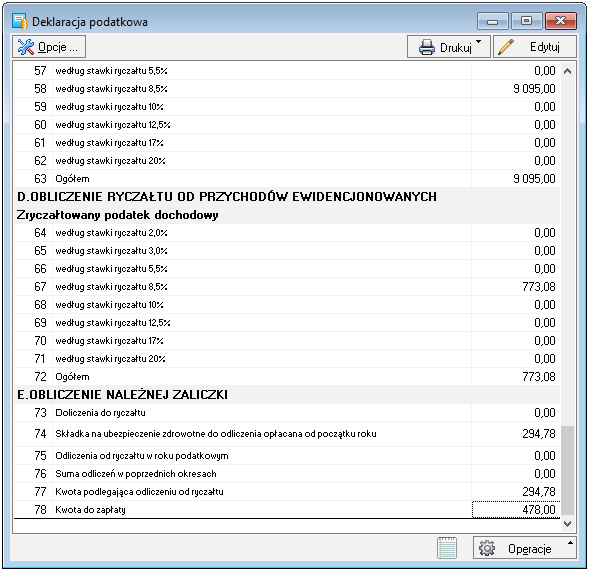Click the Deklaracja podatkowa title bar icon

[x=20, y=21]
